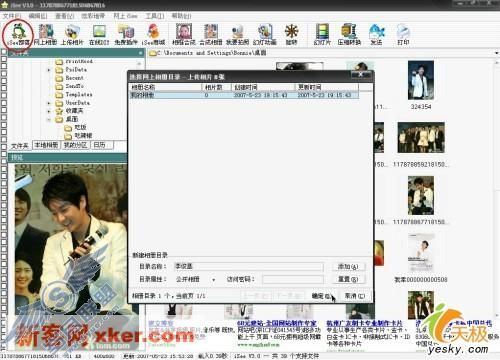Select the 桌面 desktop folder in tree

[72, 119]
